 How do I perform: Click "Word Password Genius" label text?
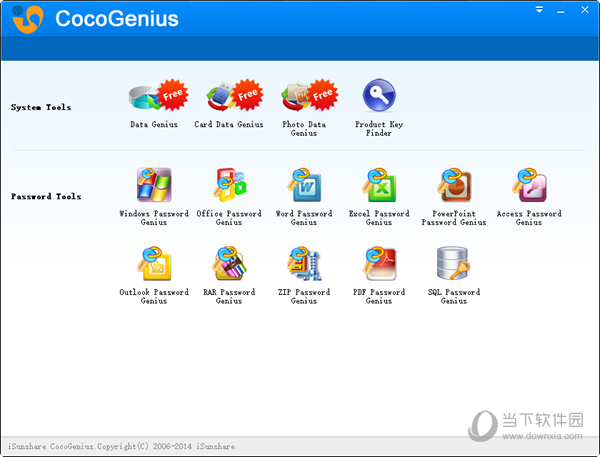click(304, 218)
